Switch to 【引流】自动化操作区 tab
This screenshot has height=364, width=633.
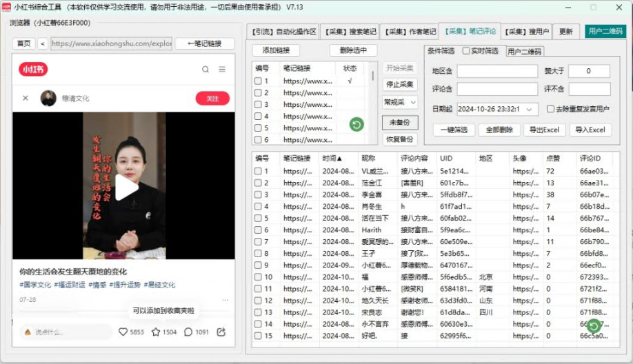pos(283,32)
